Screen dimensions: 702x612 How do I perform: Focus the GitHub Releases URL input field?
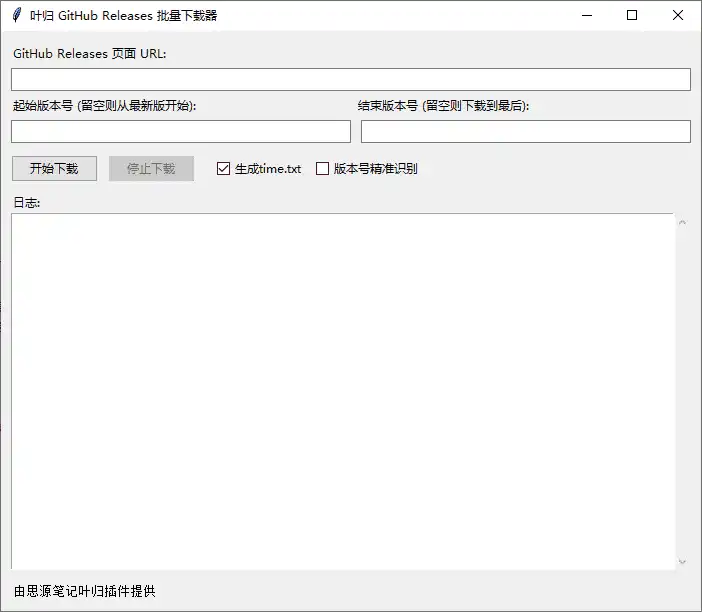point(351,80)
